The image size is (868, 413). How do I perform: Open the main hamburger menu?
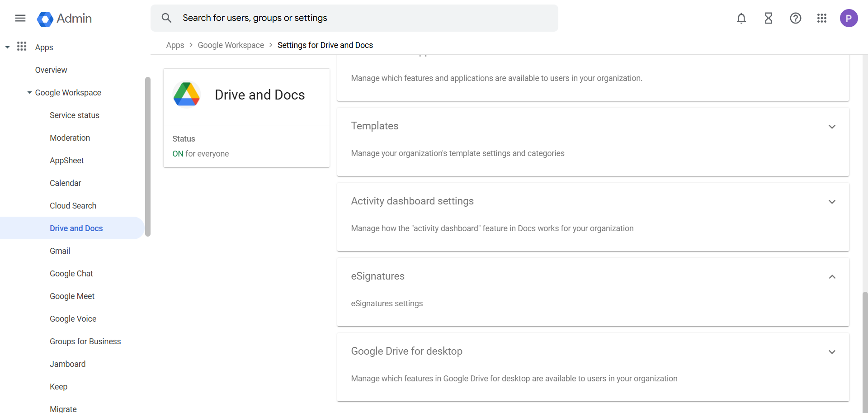pyautogui.click(x=20, y=18)
